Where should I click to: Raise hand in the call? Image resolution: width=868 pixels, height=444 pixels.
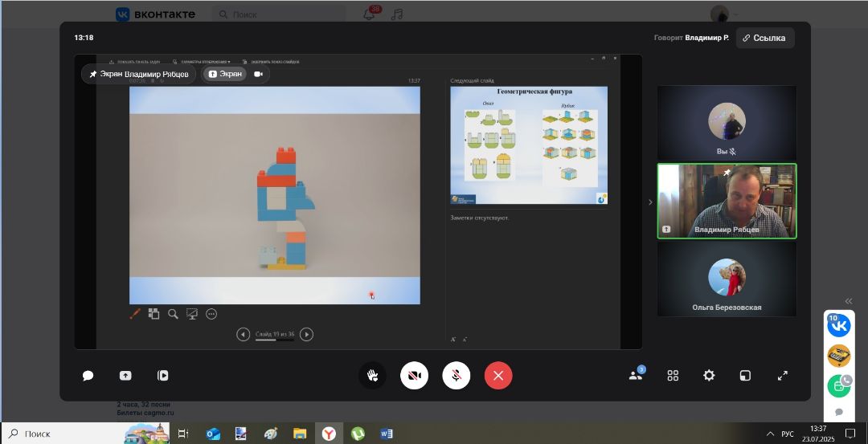(373, 376)
